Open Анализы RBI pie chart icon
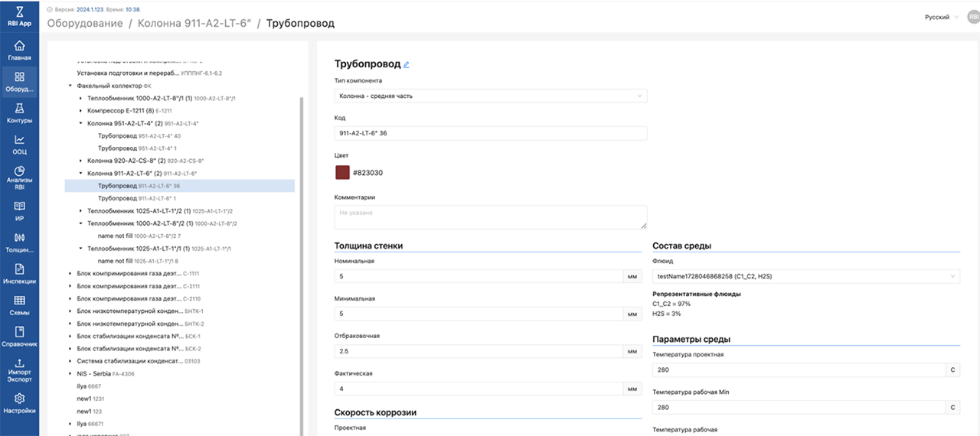This screenshot has height=436, width=980. click(19, 171)
